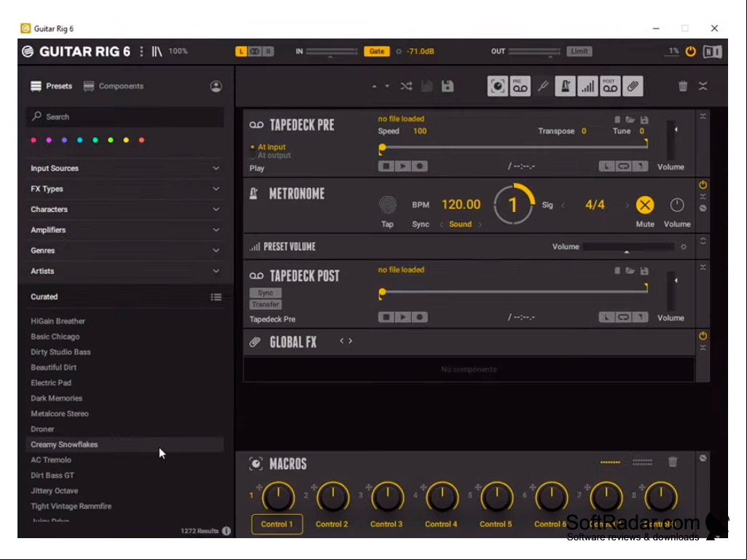Screen dimensions: 747x560
Task: Open the three-dot main menu next to logo
Action: 141,52
